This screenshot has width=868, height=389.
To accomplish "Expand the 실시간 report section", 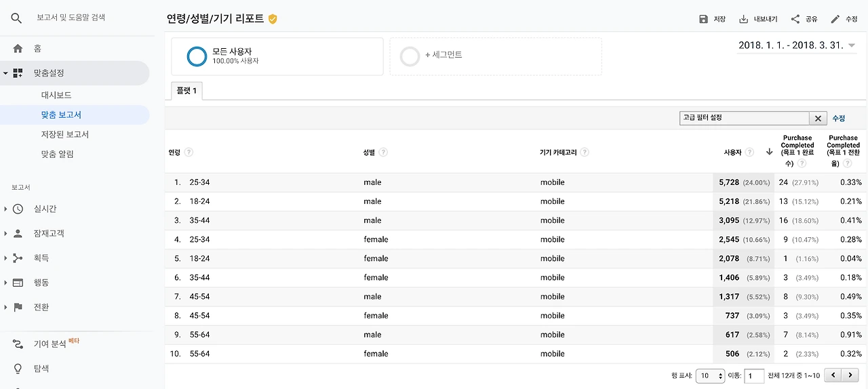I will tap(5, 209).
